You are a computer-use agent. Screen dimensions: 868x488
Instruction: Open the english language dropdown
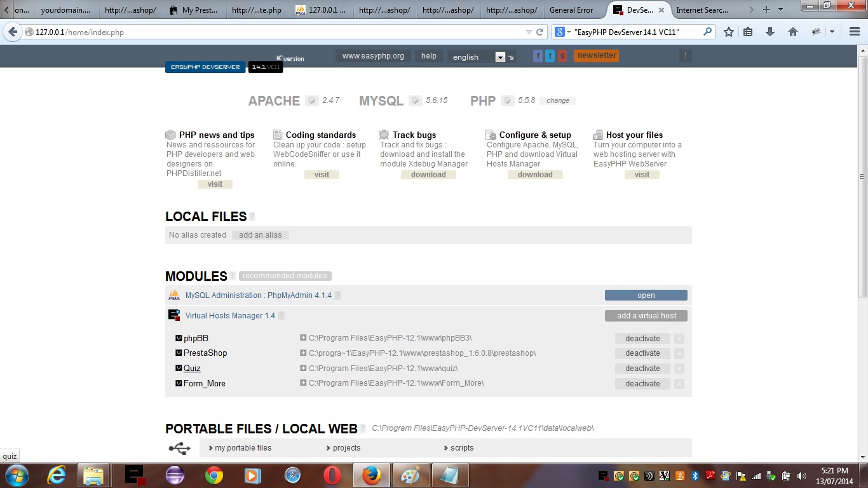click(499, 57)
